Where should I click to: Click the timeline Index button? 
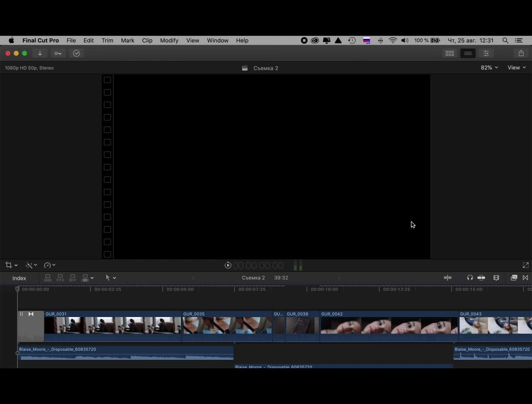tap(19, 278)
